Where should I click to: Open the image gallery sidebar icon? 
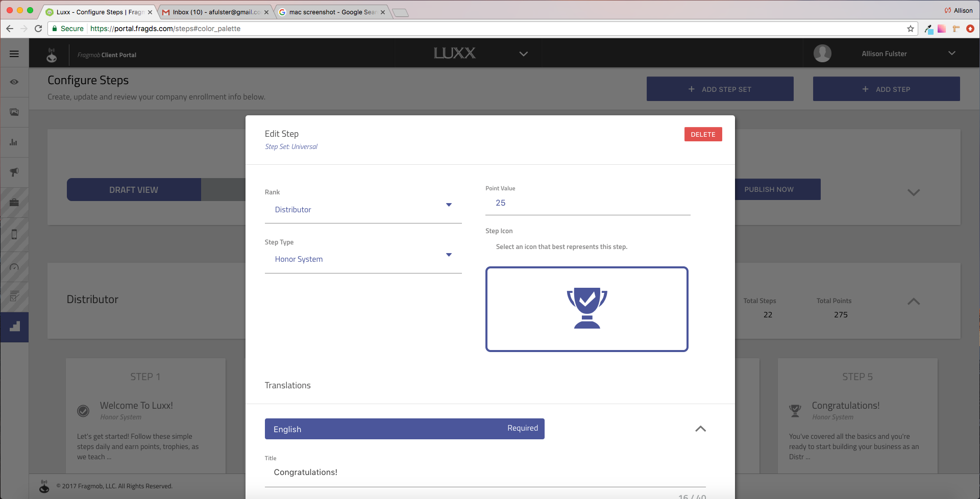point(14,112)
